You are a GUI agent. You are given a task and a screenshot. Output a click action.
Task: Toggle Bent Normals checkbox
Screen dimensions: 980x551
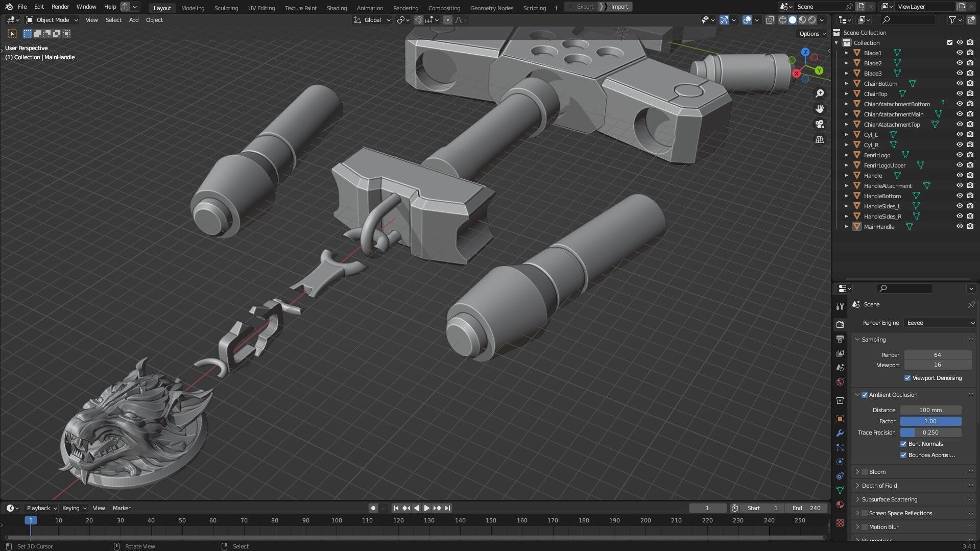(x=903, y=444)
